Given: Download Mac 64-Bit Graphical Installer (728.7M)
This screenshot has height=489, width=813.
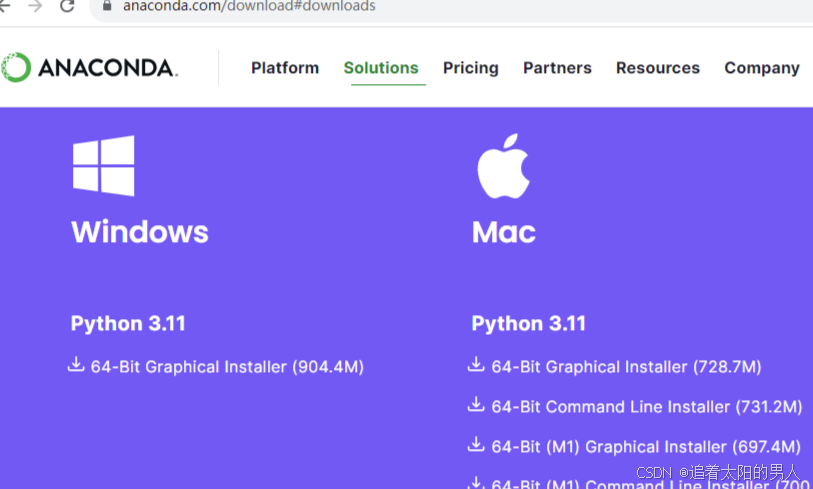Looking at the screenshot, I should (626, 367).
